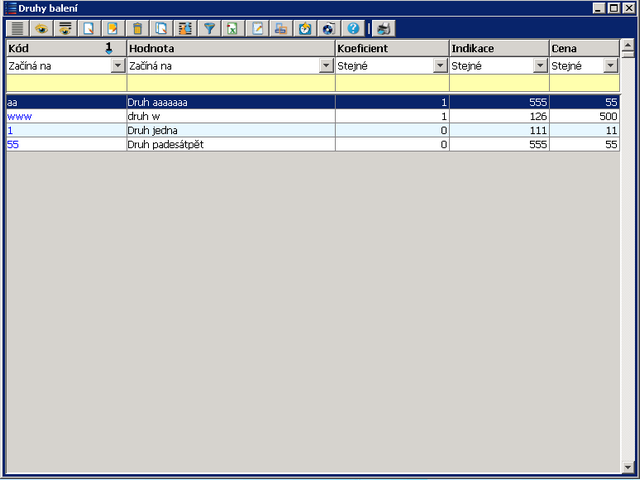Expand the Koeficient filter condition dropdown

click(x=440, y=66)
